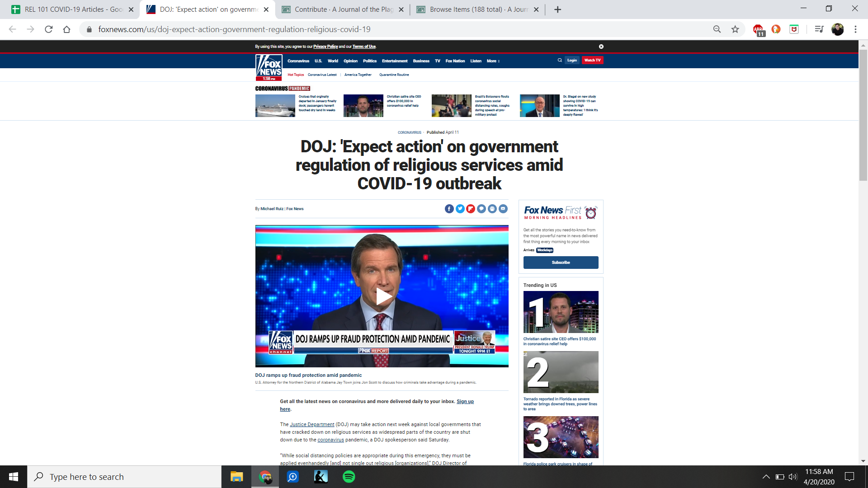
Task: Bookmark this page with the star
Action: tap(735, 29)
